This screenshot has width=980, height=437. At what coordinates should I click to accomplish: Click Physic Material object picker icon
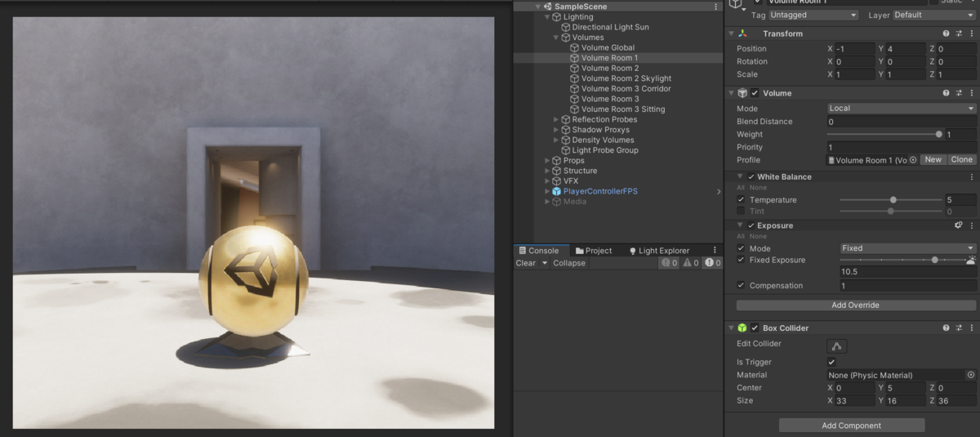(x=971, y=375)
